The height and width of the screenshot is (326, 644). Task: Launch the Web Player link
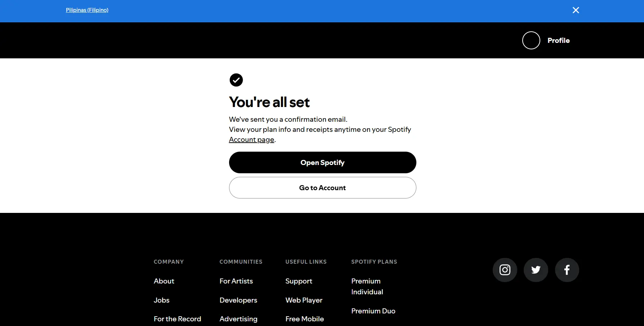[304, 300]
